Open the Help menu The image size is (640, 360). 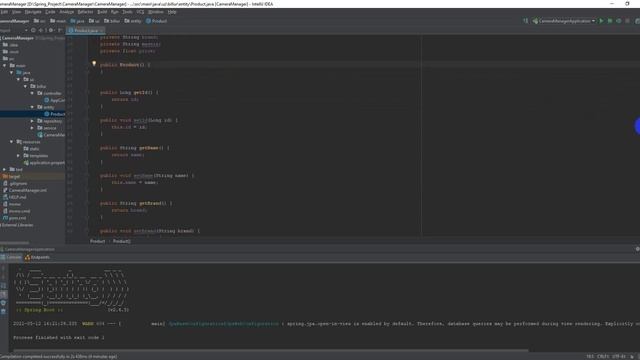[x=172, y=12]
